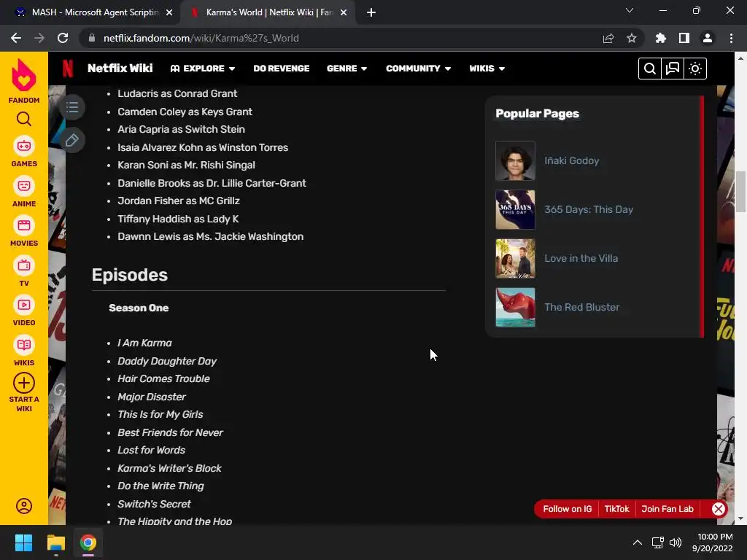This screenshot has height=560, width=747.
Task: Open the Chrome profile avatar
Action: (708, 38)
